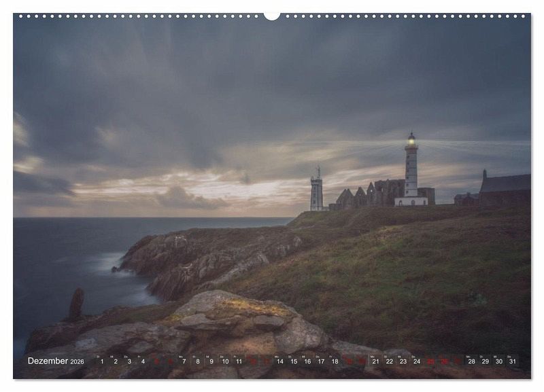Select day 4 in the calendar strip
Image resolution: width=544 pixels, height=392 pixels.
point(143,361)
